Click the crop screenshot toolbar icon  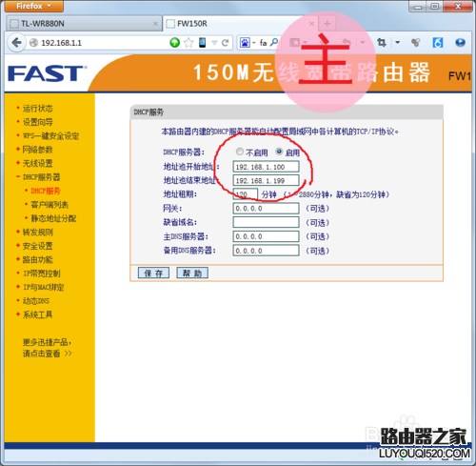coord(382,42)
